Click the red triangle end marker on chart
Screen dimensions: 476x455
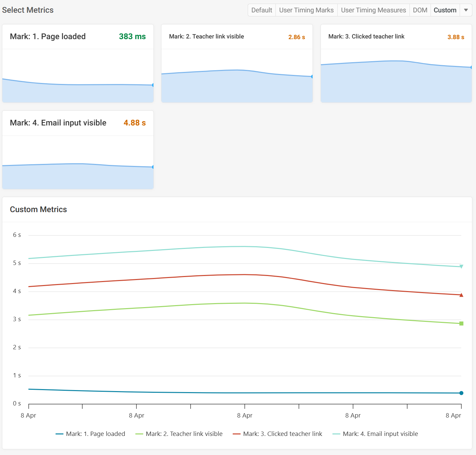[461, 295]
